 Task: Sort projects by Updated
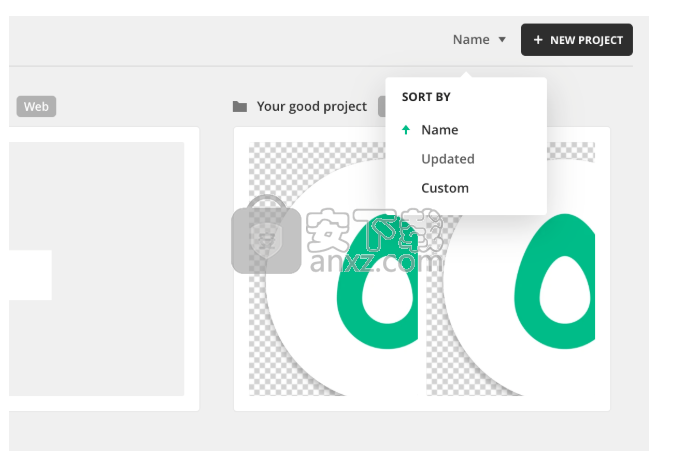[448, 159]
